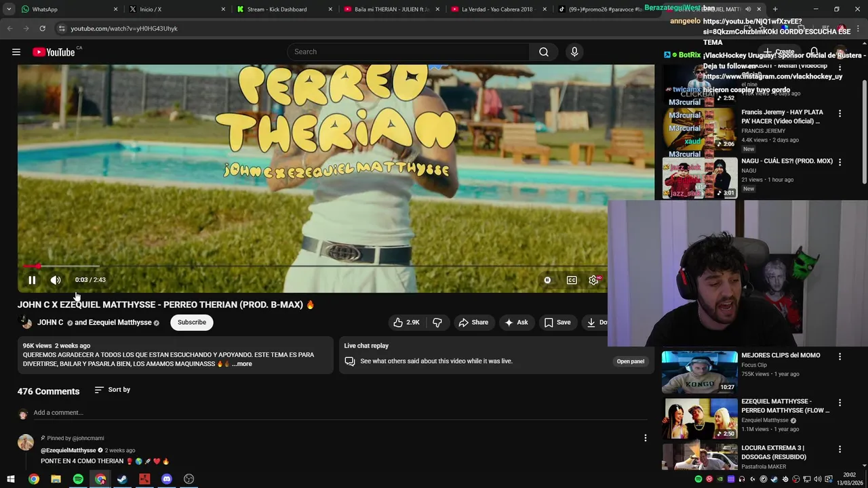This screenshot has width=868, height=488.
Task: Open NAGU - CUÁL ES?! video title
Action: coord(787,161)
